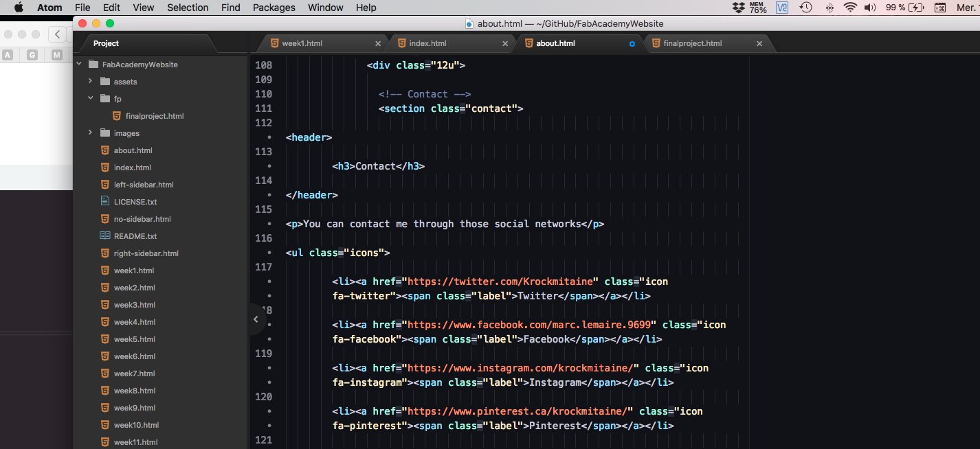Open index.html in the tree view
This screenshot has width=980, height=449.
133,168
